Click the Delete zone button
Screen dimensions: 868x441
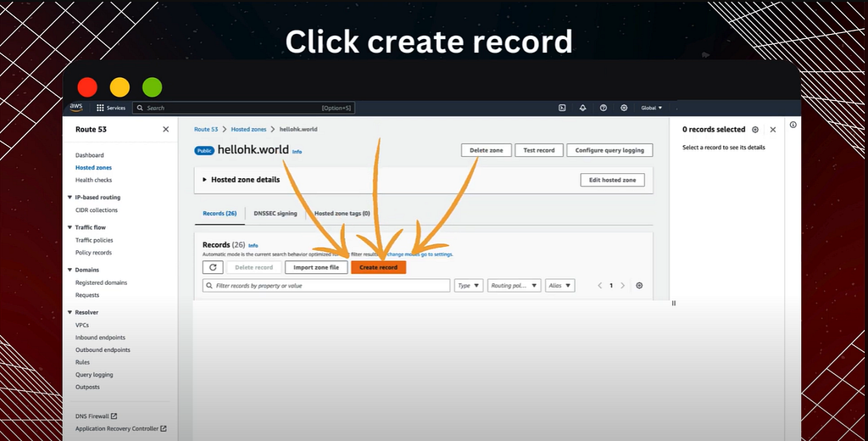point(486,150)
